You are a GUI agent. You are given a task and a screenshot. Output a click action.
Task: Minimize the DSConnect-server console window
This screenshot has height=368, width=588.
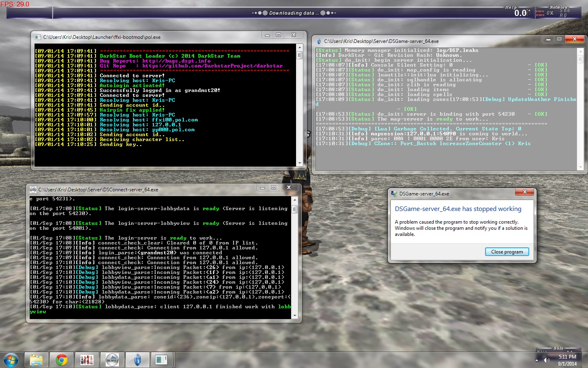click(263, 188)
